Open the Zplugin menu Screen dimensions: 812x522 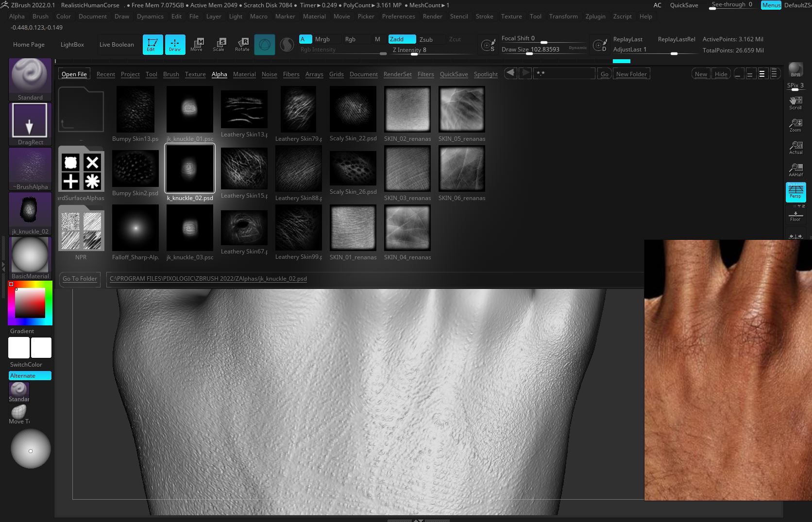coord(596,16)
